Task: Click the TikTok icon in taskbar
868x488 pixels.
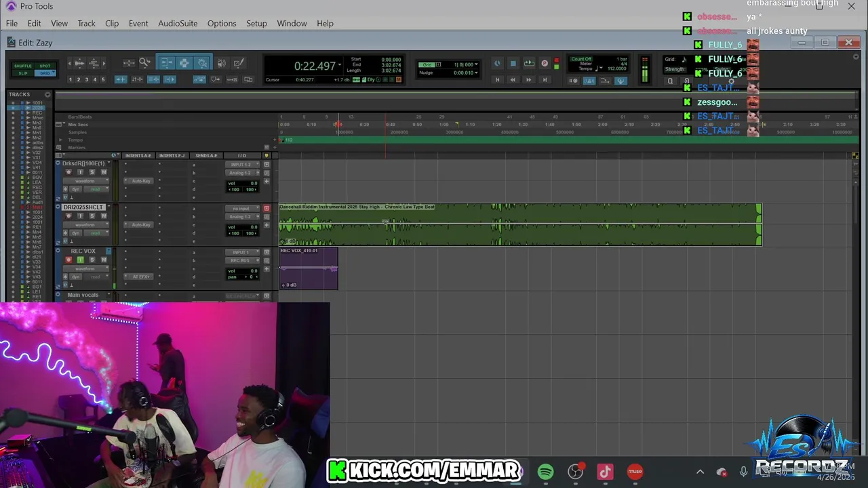Action: (605, 472)
